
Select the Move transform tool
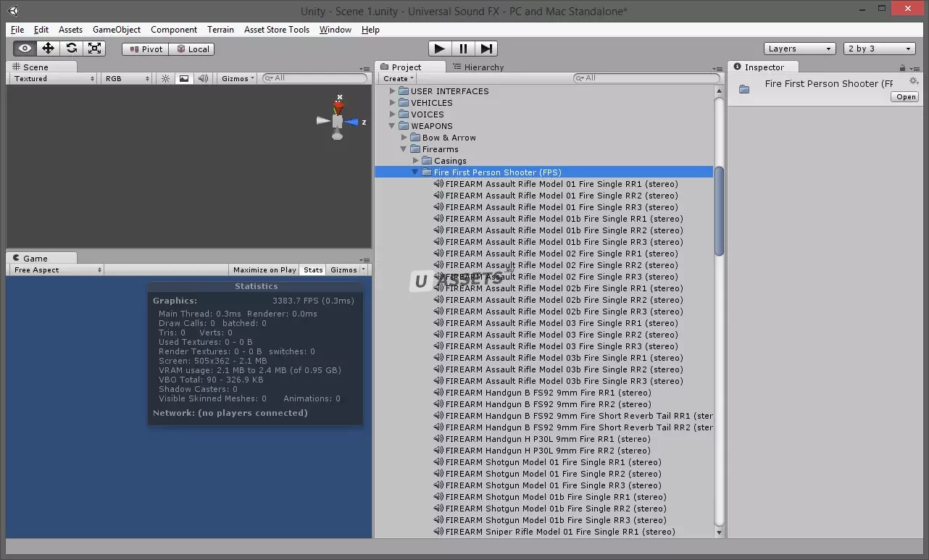click(x=48, y=49)
